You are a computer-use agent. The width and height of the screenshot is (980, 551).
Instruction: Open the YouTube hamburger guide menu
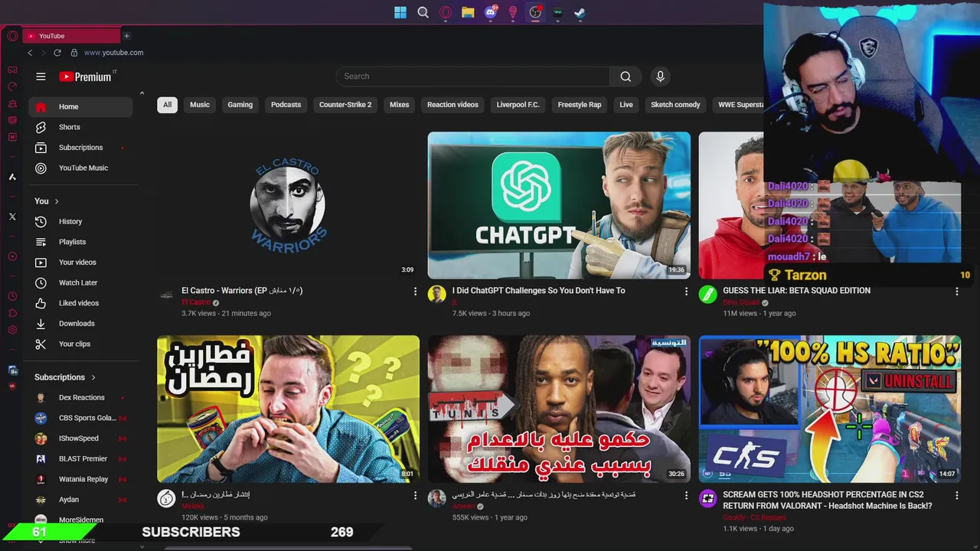coord(41,77)
